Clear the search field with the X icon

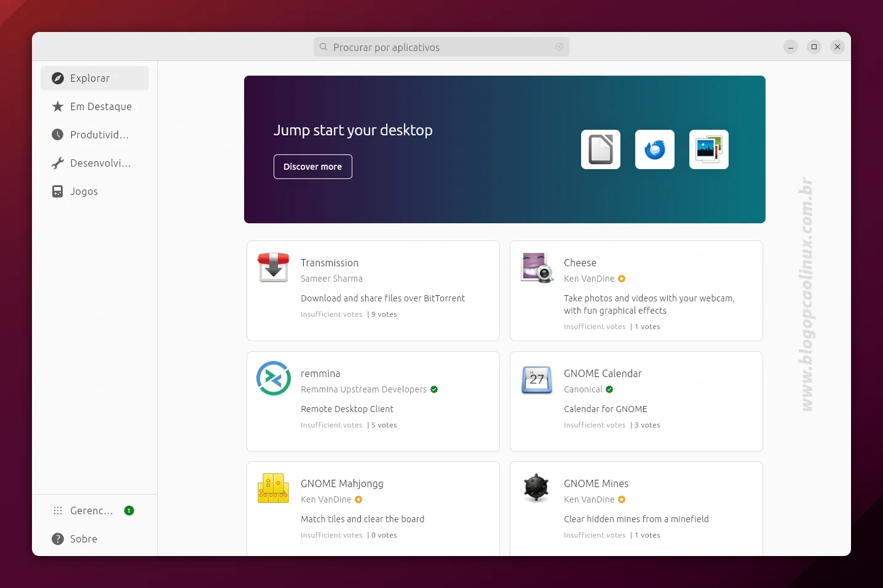click(x=560, y=47)
